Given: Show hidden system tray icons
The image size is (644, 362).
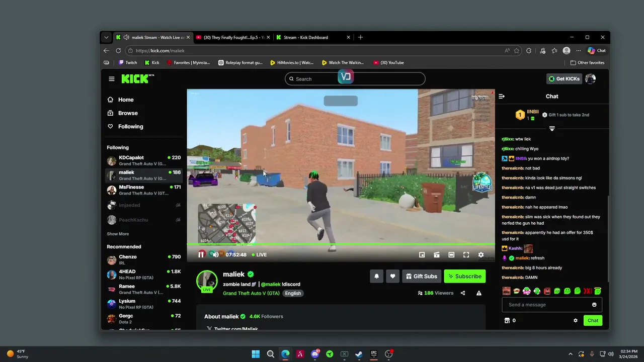Looking at the screenshot, I should [x=571, y=354].
